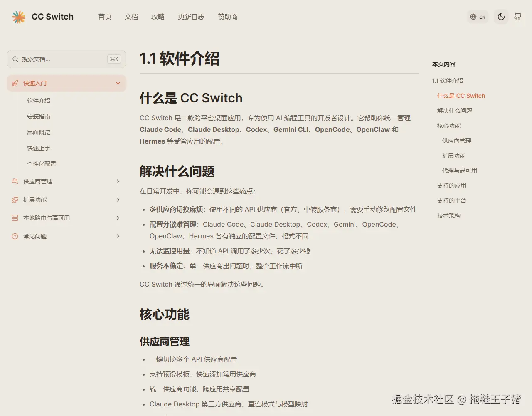Jump to 1.1 软件介绍 in table of contents

pos(448,81)
